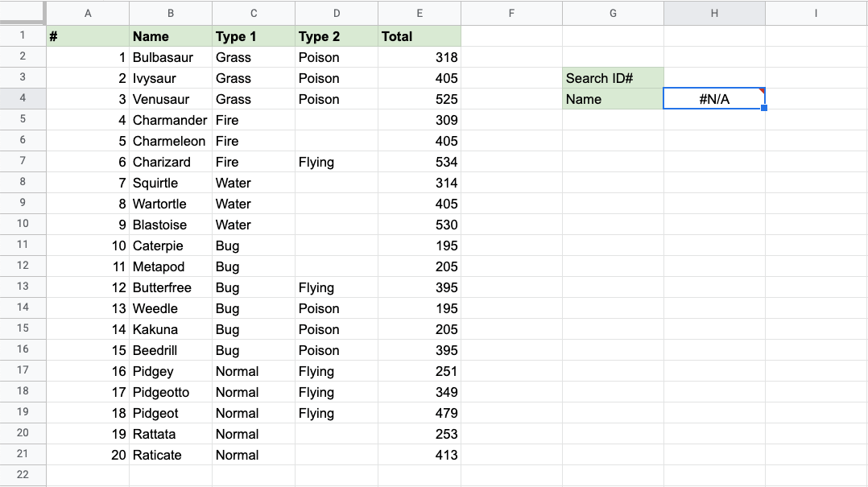Click the blue fill handle on the #N/A cell

coord(763,108)
